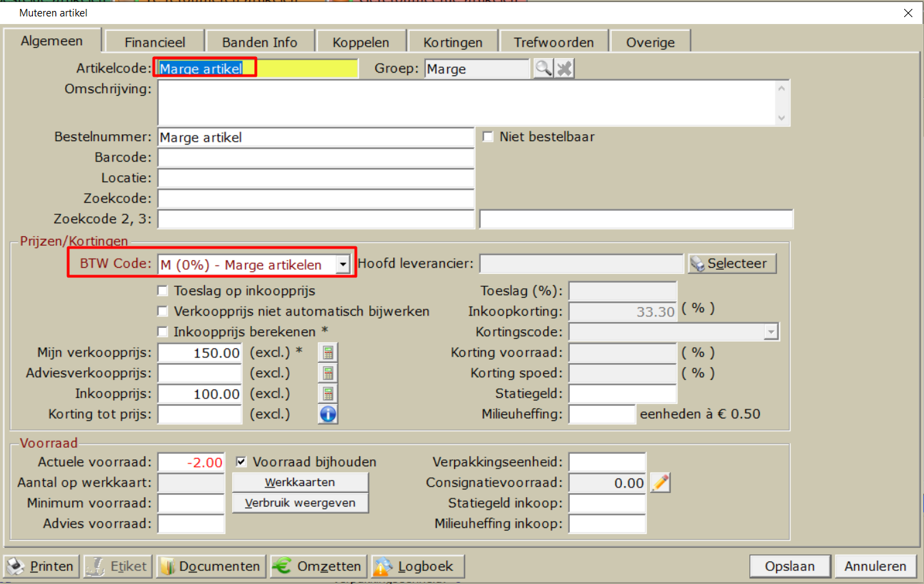Expand the Kortingscode dropdown
924x584 pixels.
click(771, 332)
